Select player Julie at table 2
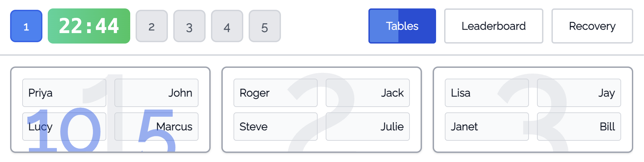This screenshot has width=644, height=162. (368, 127)
